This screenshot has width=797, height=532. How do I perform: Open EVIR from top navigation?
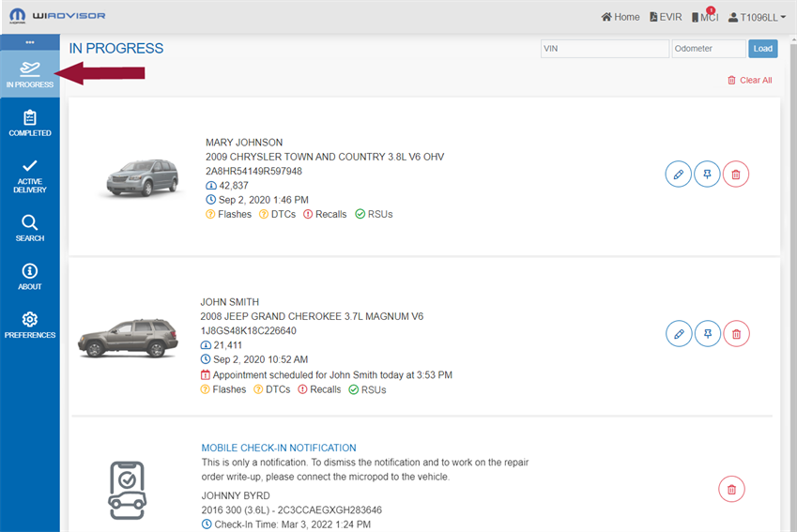pos(666,17)
